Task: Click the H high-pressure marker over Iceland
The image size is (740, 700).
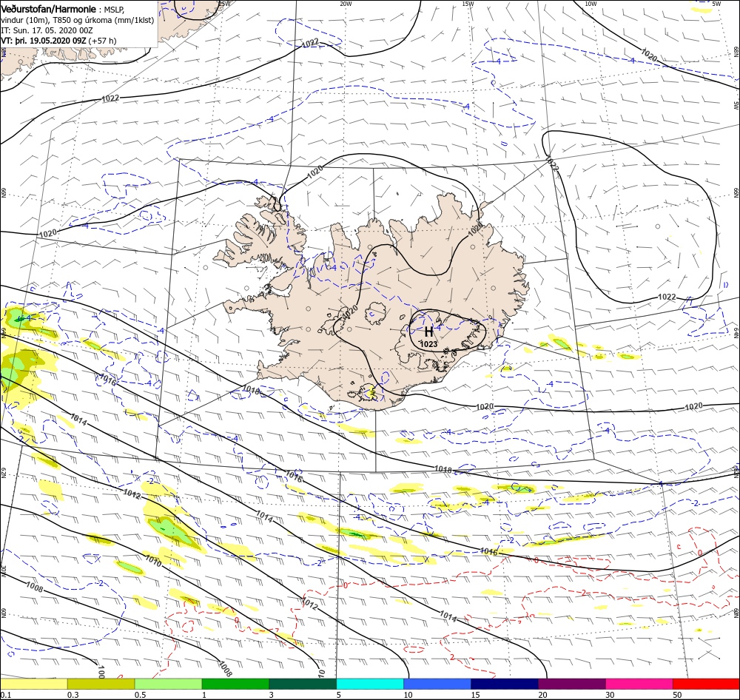Action: tap(428, 332)
